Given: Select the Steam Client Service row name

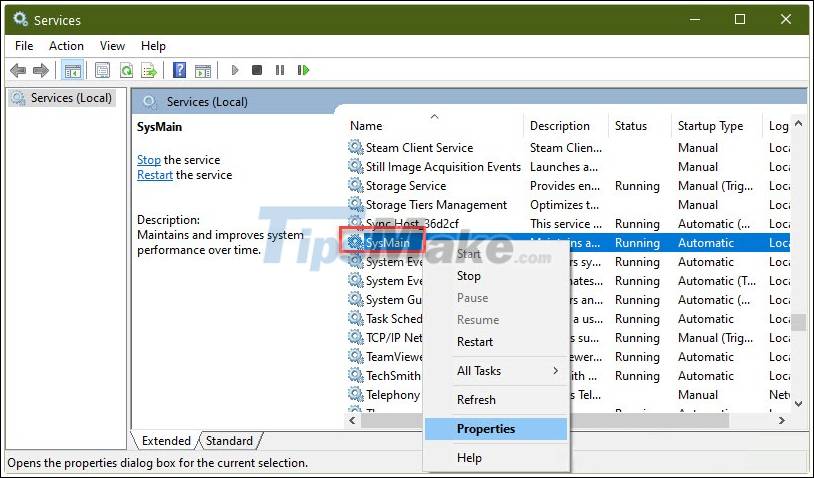Looking at the screenshot, I should coord(419,147).
